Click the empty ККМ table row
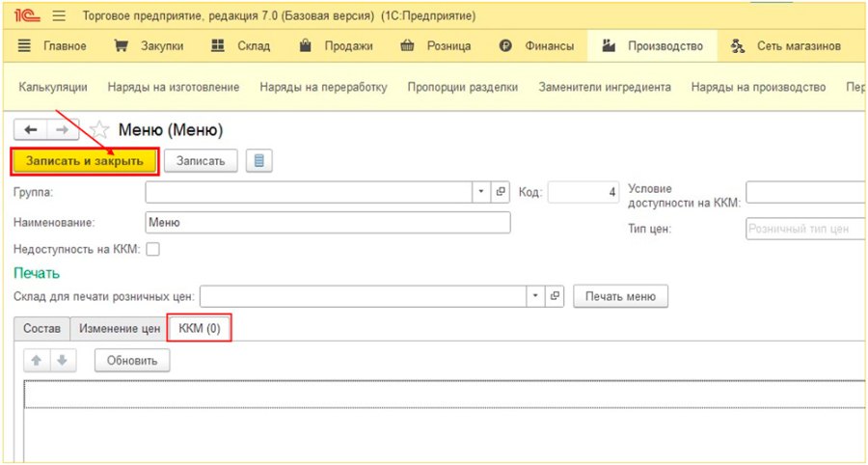This screenshot has width=868, height=465. tap(445, 395)
